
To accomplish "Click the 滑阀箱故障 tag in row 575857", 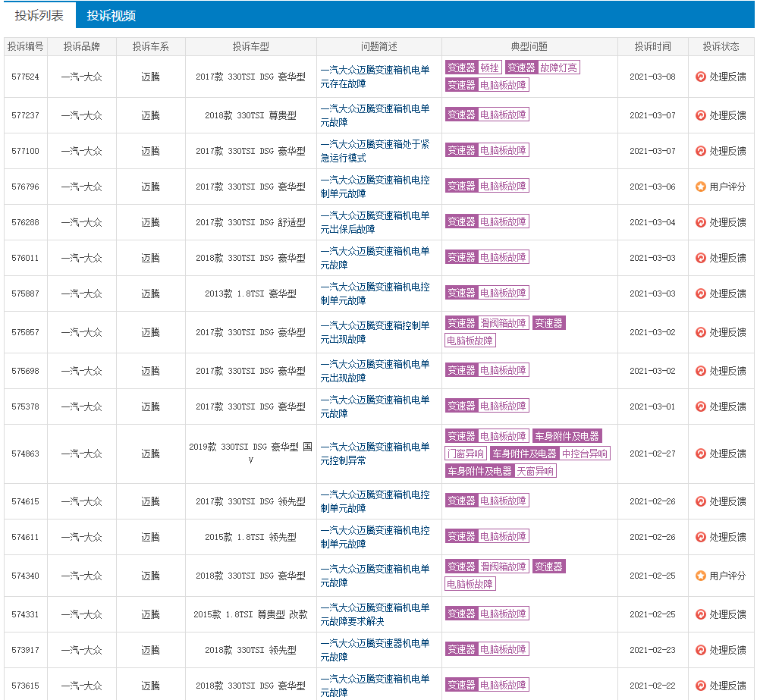I will [503, 323].
